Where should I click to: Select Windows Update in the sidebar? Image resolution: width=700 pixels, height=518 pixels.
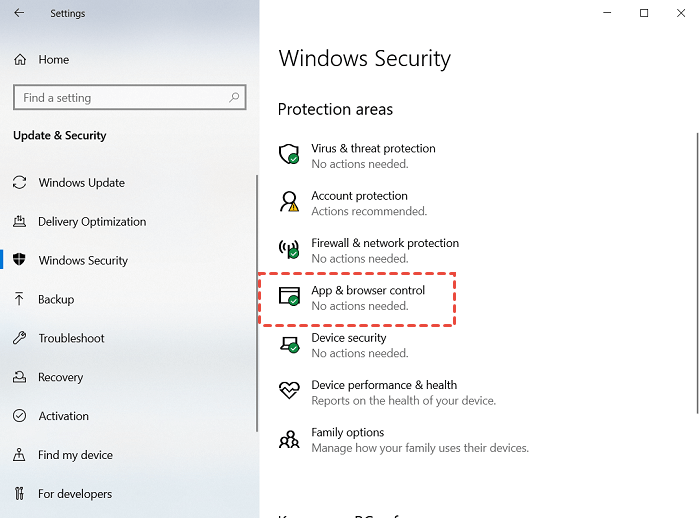coord(81,183)
